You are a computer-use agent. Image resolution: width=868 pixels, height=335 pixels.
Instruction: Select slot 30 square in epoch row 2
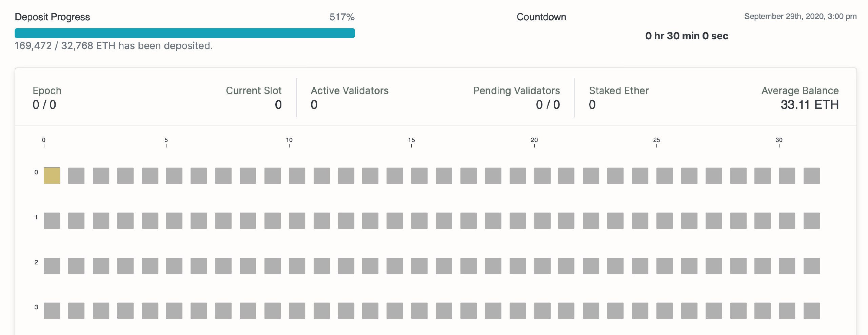point(787,266)
